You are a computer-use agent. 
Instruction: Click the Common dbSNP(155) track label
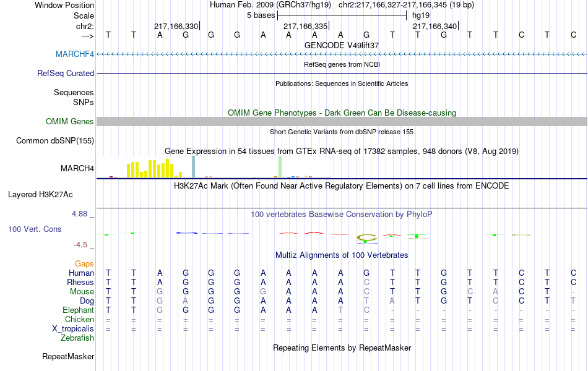[x=54, y=140]
